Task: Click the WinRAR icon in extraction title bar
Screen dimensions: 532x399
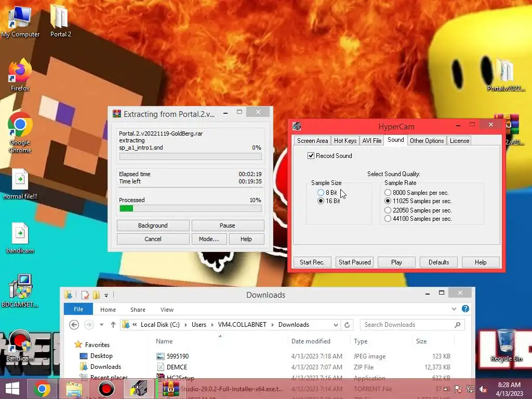Action: [x=117, y=114]
